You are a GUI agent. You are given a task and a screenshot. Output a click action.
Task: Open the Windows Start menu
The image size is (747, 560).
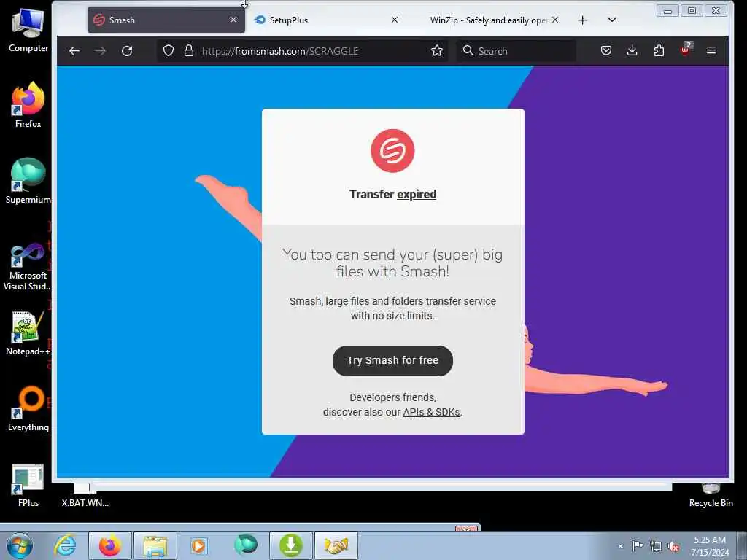(20, 545)
